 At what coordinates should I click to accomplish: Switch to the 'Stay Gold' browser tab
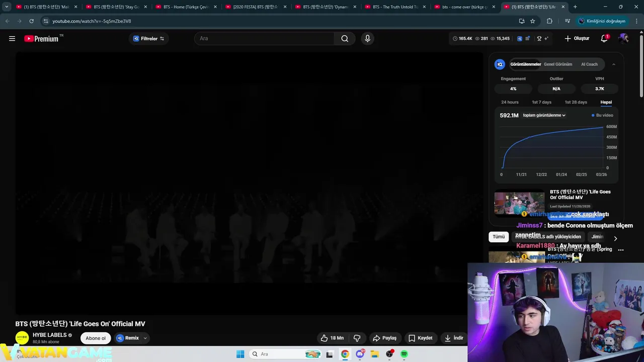pyautogui.click(x=116, y=7)
